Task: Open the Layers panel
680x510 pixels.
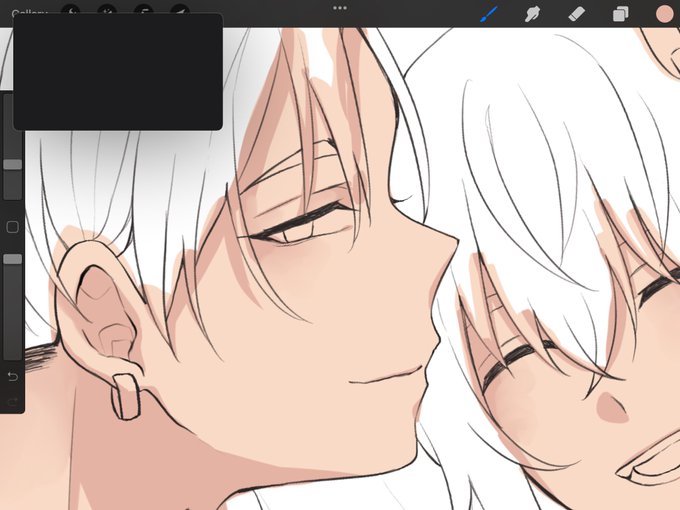Action: tap(621, 14)
